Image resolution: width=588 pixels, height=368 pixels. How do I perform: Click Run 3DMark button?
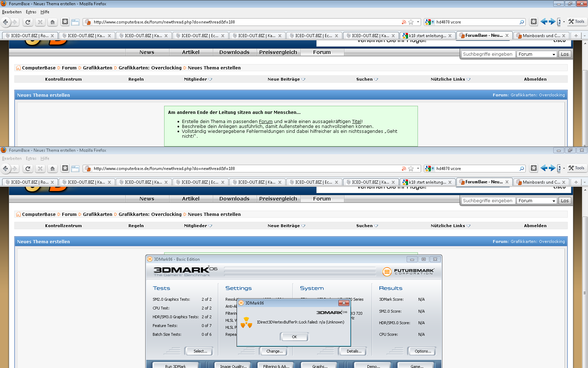(175, 366)
